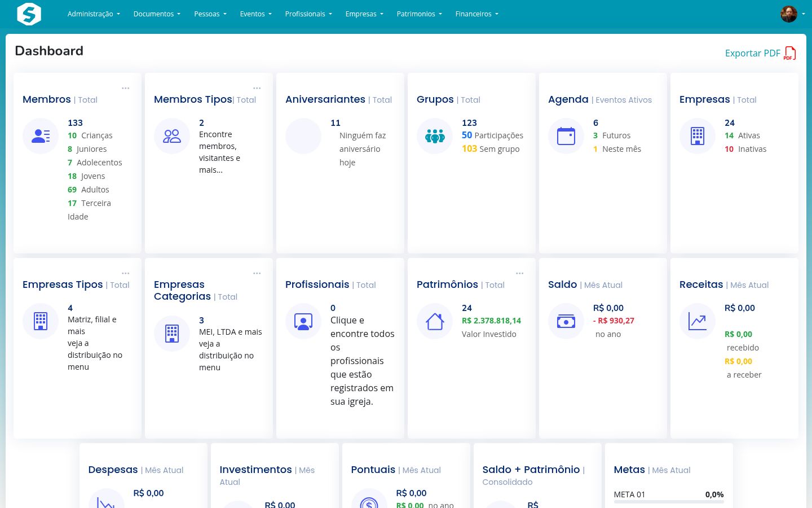Open the Membros card ellipsis options
Image resolution: width=812 pixels, height=508 pixels.
pyautogui.click(x=126, y=88)
